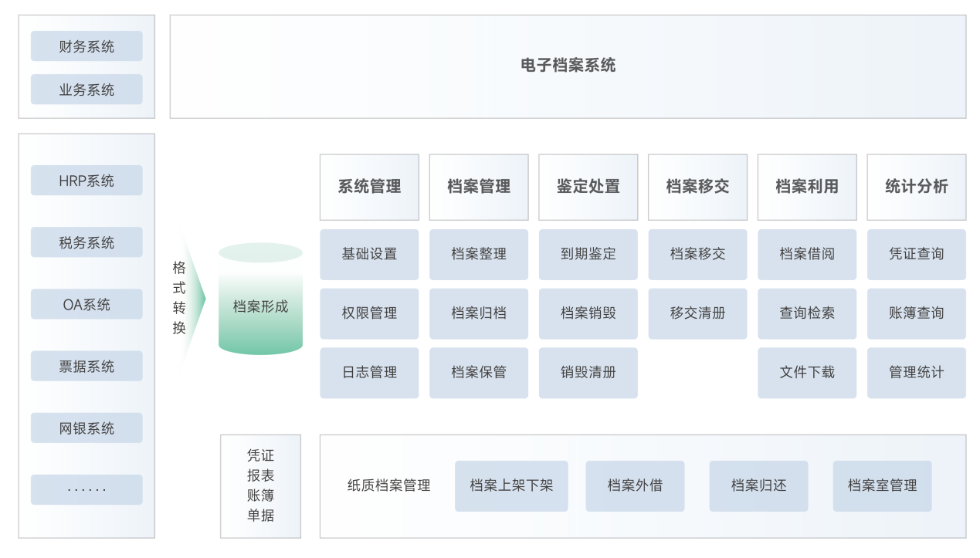Toggle the 档案销毁 option
Screen dimensions: 980x558
click(588, 313)
